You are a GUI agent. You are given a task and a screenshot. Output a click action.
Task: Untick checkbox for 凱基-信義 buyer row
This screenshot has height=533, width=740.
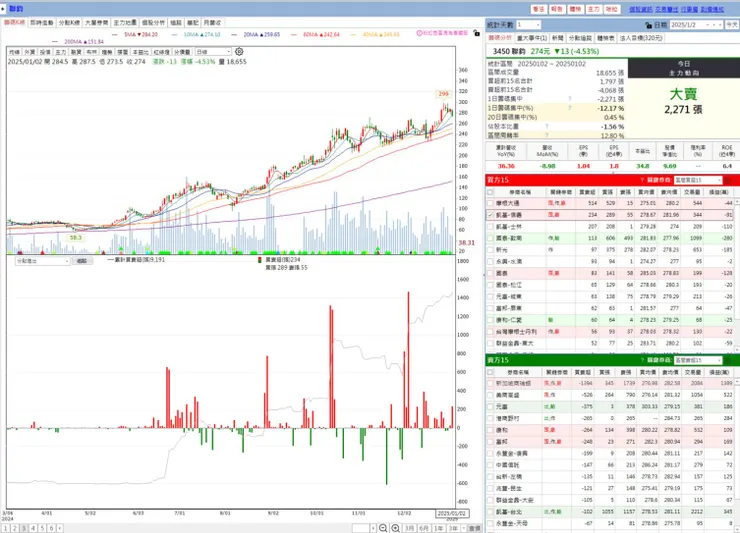tap(490, 215)
